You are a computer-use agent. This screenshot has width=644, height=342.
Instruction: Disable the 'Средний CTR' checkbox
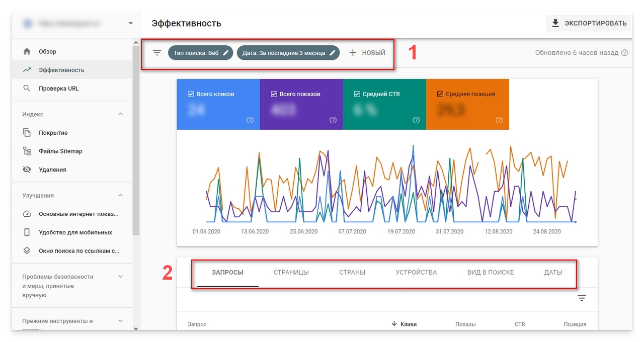[x=357, y=94]
